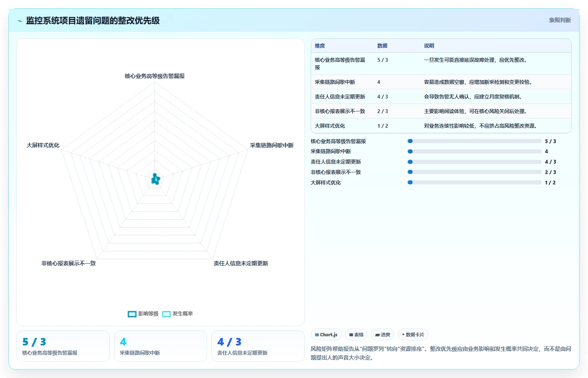This screenshot has width=588, height=378.
Task: Click radar axis label 核心业务高等级告警漏报
Action: [155, 76]
